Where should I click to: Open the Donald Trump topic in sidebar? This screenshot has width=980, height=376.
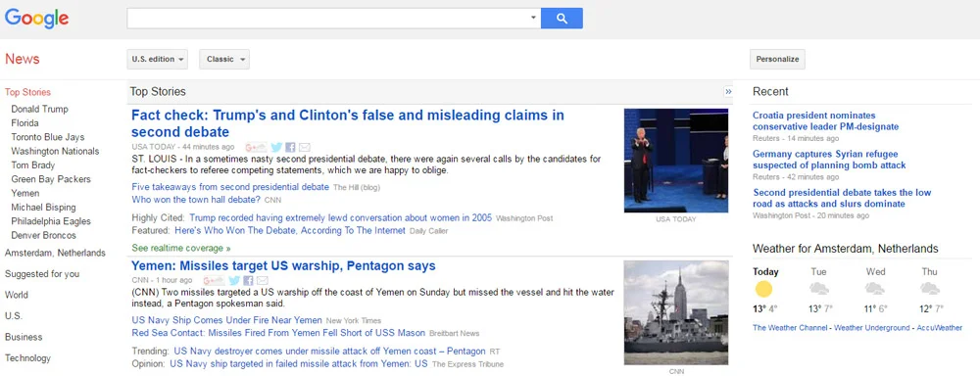pyautogui.click(x=39, y=109)
